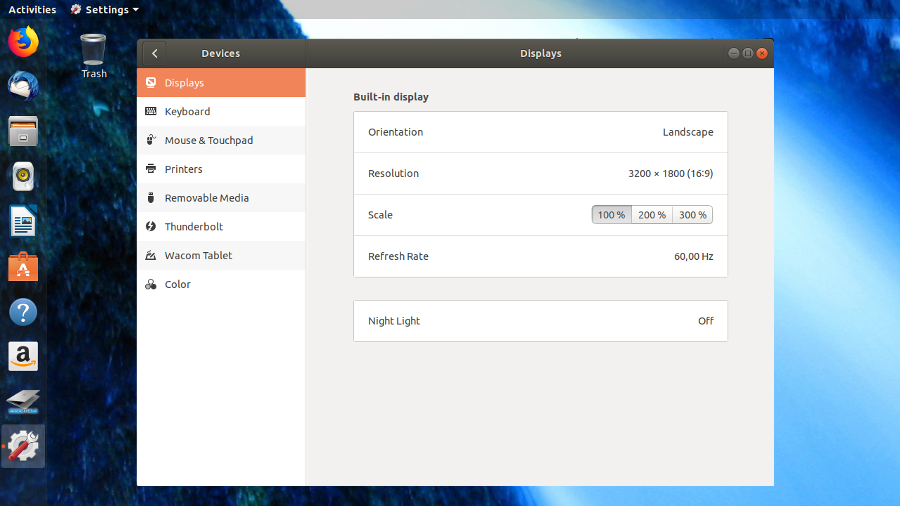
Task: Click the Printers icon in sidebar
Action: point(151,169)
